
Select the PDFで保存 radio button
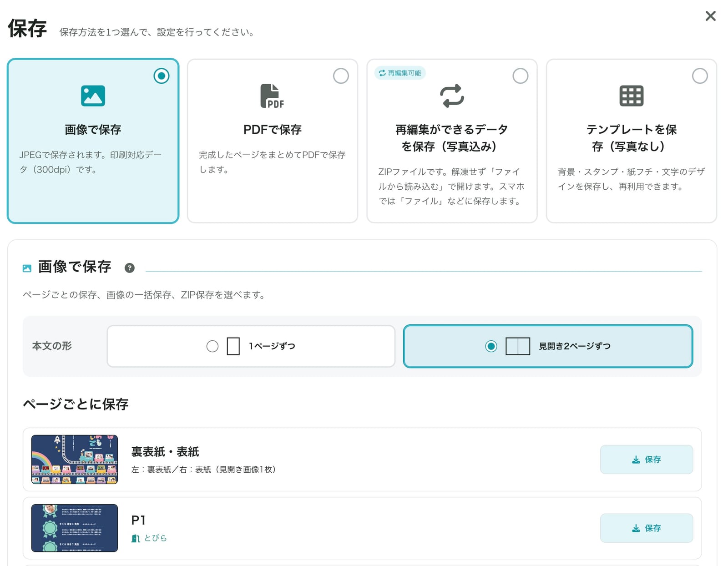[x=341, y=76]
